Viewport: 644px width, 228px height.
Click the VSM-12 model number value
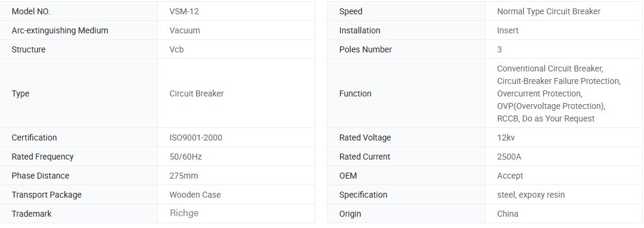pos(184,11)
